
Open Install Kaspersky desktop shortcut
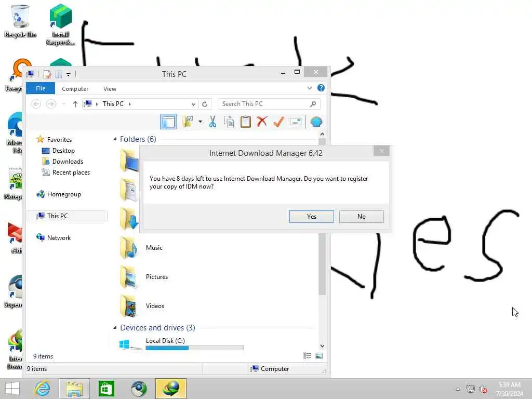(x=60, y=24)
